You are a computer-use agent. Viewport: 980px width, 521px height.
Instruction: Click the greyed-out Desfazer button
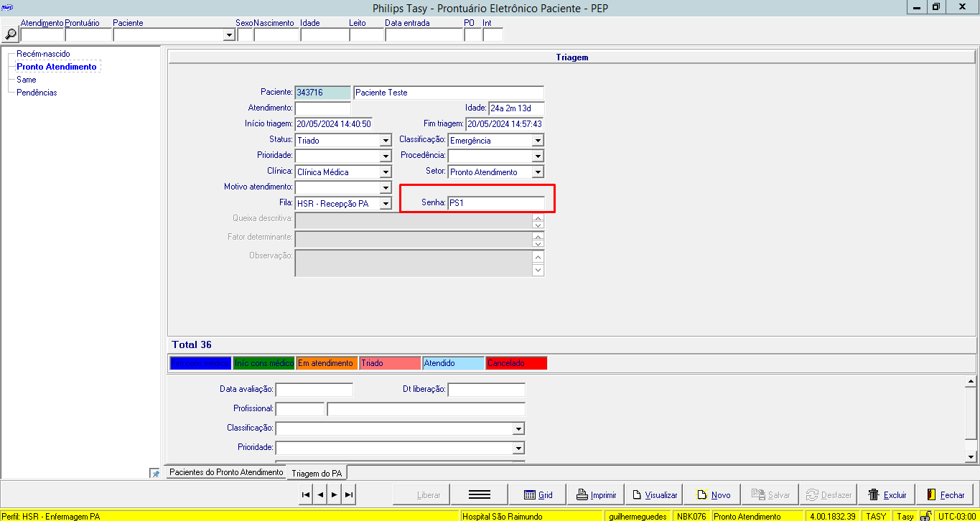(x=829, y=494)
